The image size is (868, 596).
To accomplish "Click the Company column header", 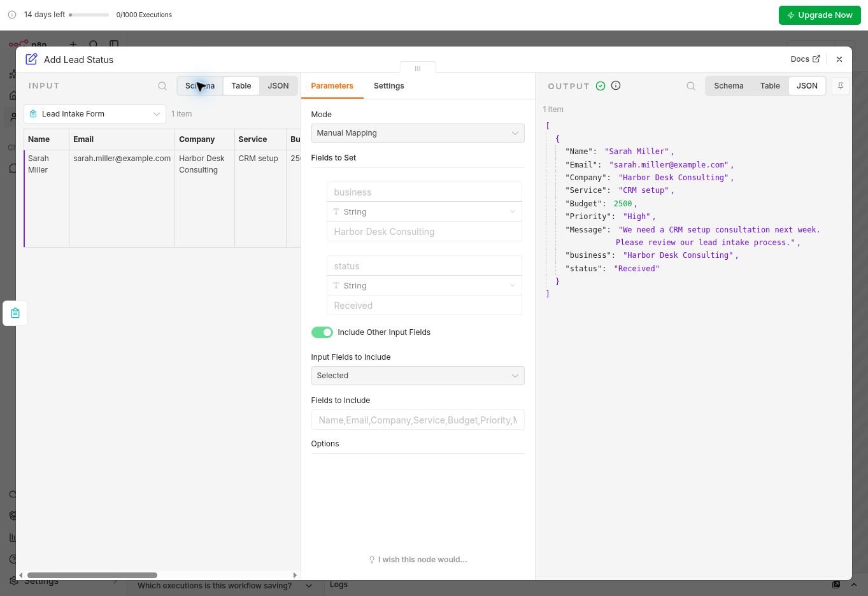I will 205,139.
